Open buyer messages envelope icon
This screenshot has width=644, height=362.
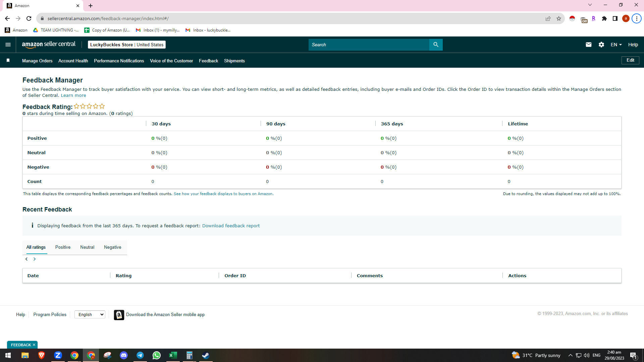[589, 45]
